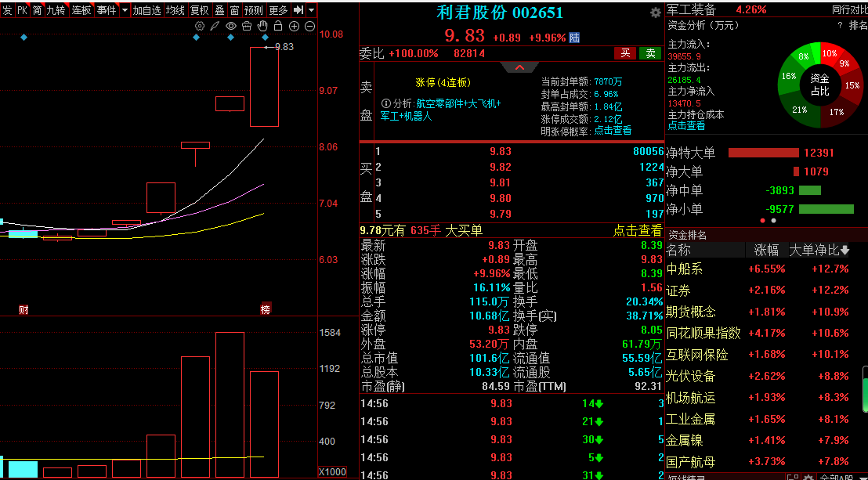Click PK compare toolbar button
Screen dimensions: 868x480
click(22, 10)
